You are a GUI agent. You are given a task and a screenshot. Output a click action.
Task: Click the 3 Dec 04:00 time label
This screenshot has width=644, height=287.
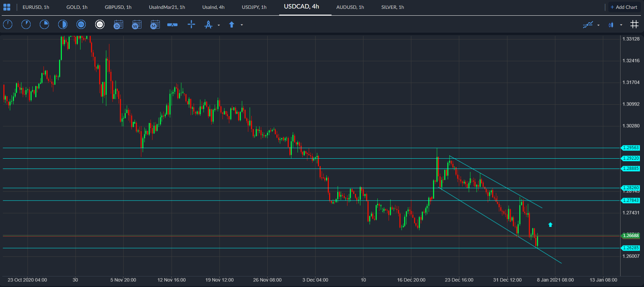pyautogui.click(x=315, y=280)
